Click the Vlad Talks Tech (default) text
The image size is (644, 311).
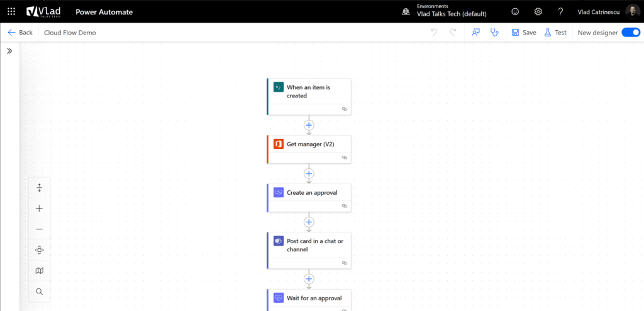[452, 14]
